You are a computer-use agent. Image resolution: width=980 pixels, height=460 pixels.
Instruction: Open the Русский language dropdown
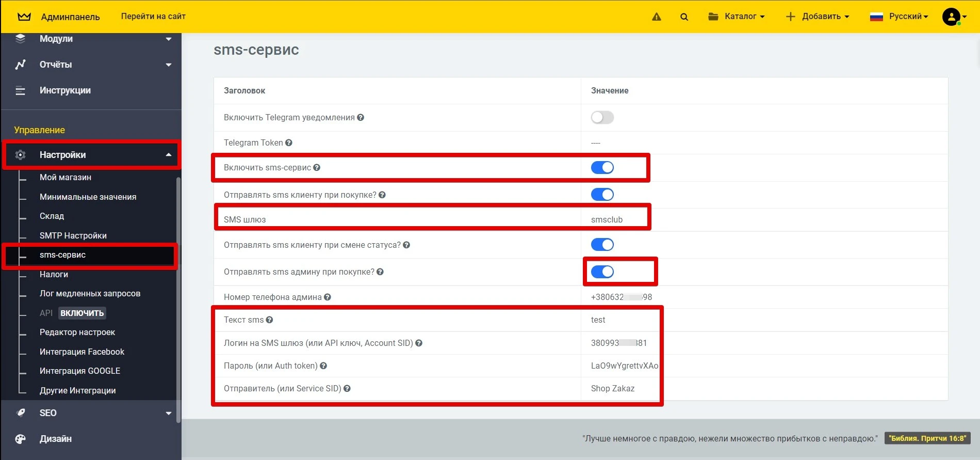pyautogui.click(x=899, y=17)
